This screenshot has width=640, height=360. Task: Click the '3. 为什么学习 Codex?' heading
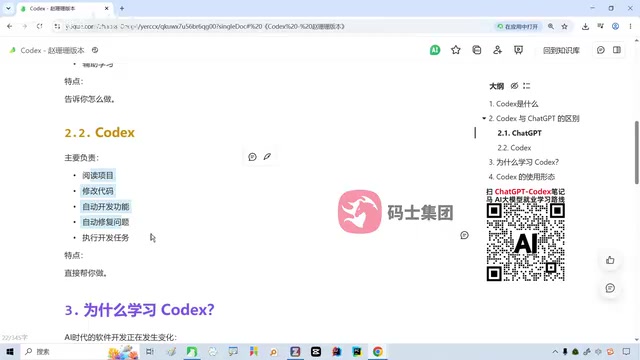coord(139,310)
